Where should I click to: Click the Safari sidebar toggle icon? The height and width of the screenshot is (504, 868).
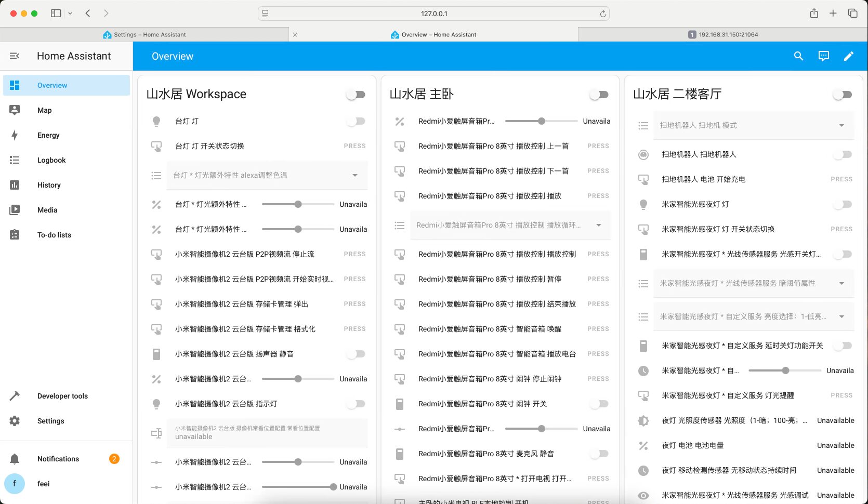pos(56,13)
